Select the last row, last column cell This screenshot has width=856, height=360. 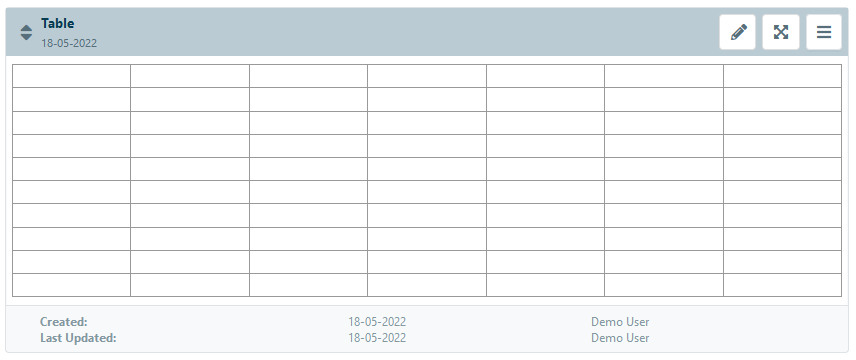click(x=782, y=285)
